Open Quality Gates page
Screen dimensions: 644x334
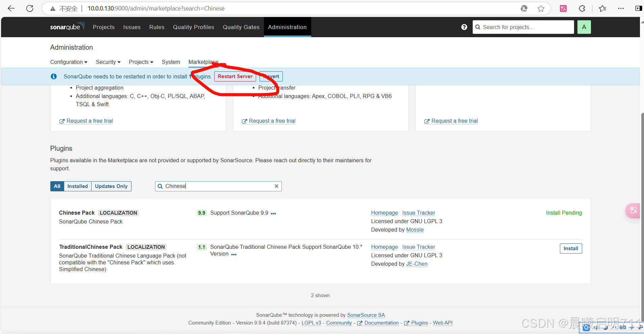click(x=241, y=27)
